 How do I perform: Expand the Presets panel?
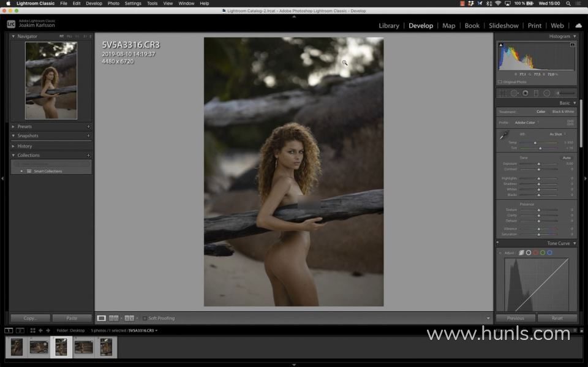(x=14, y=126)
